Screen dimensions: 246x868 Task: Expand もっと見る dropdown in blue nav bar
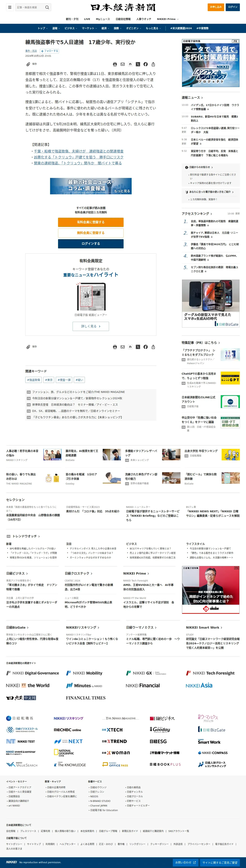(x=153, y=28)
